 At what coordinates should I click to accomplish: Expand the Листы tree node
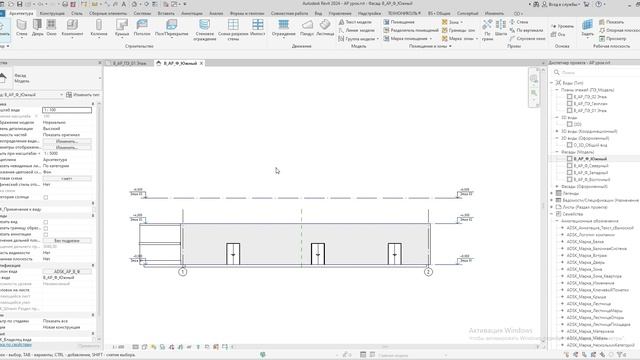(552, 207)
